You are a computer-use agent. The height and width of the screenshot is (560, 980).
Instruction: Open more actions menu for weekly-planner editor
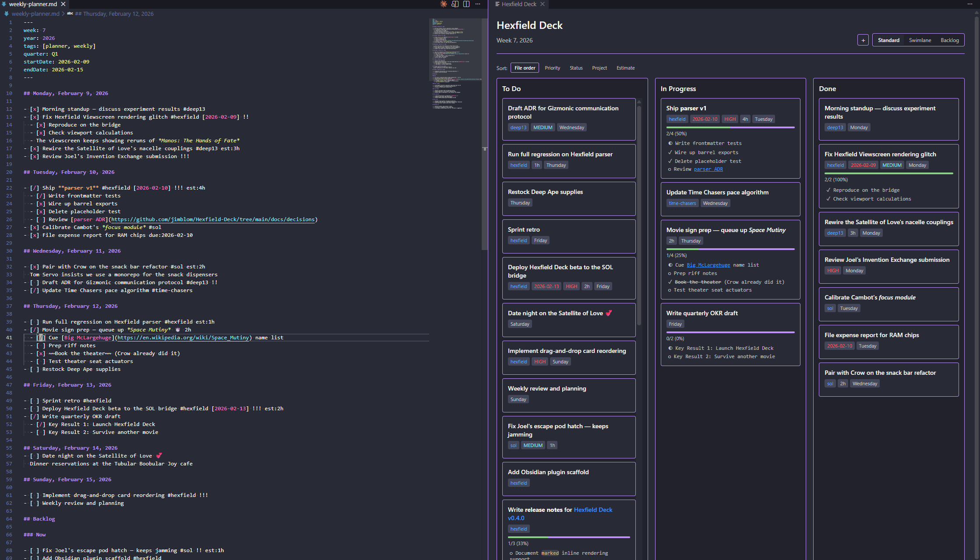[x=478, y=4]
